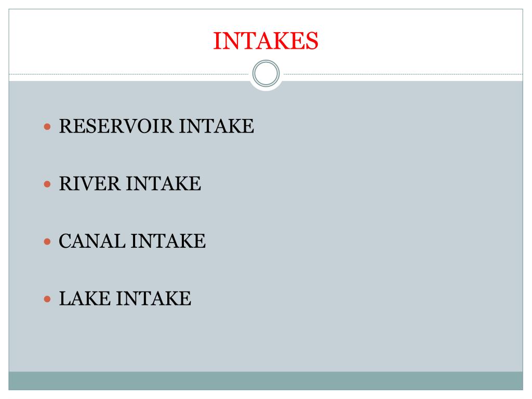
Task: Click the dashed divider line left of circle
Action: coord(129,74)
